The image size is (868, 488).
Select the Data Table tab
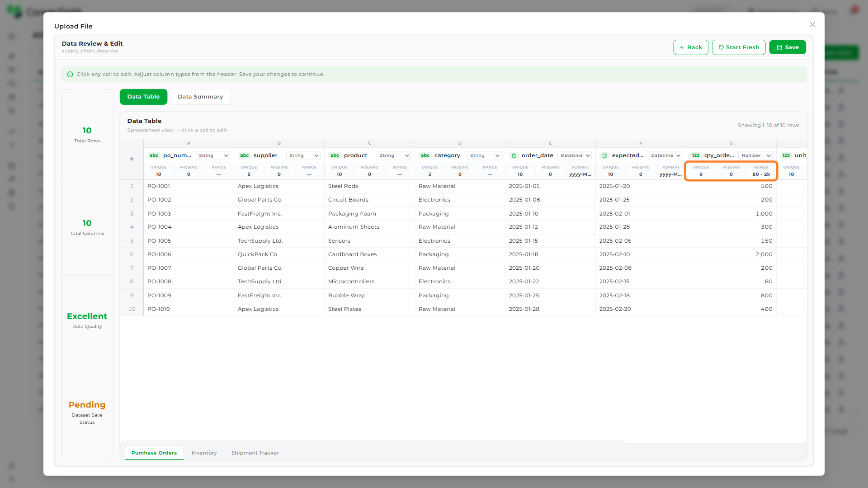tap(143, 97)
